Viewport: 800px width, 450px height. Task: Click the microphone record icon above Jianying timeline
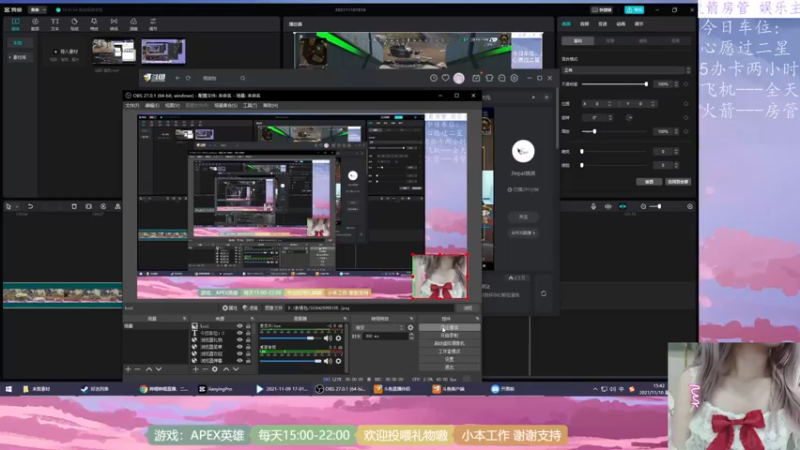point(593,206)
